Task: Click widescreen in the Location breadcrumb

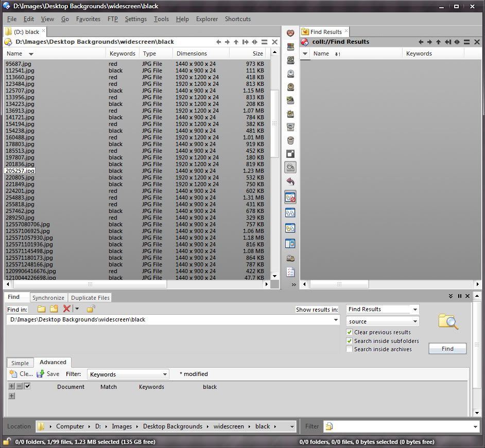Action: pos(228,427)
